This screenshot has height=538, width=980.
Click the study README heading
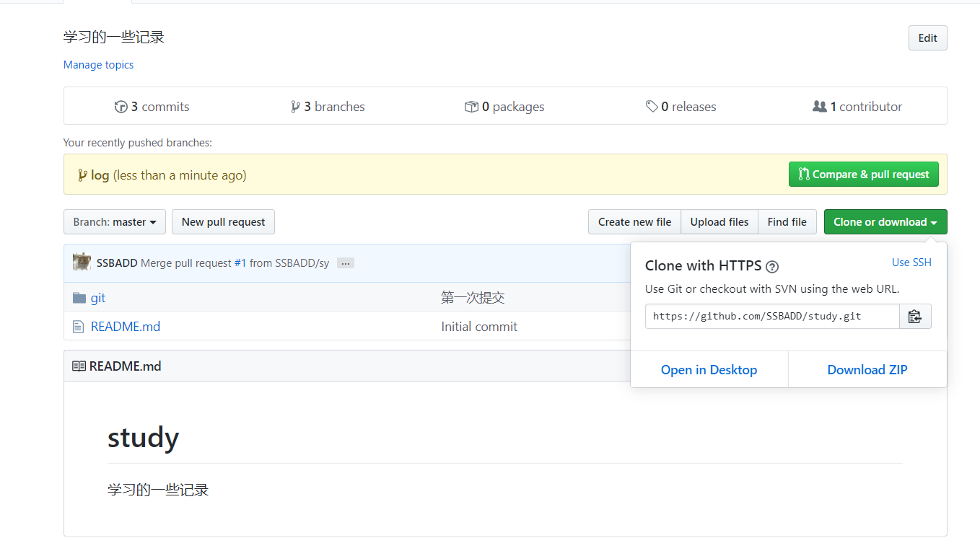143,437
